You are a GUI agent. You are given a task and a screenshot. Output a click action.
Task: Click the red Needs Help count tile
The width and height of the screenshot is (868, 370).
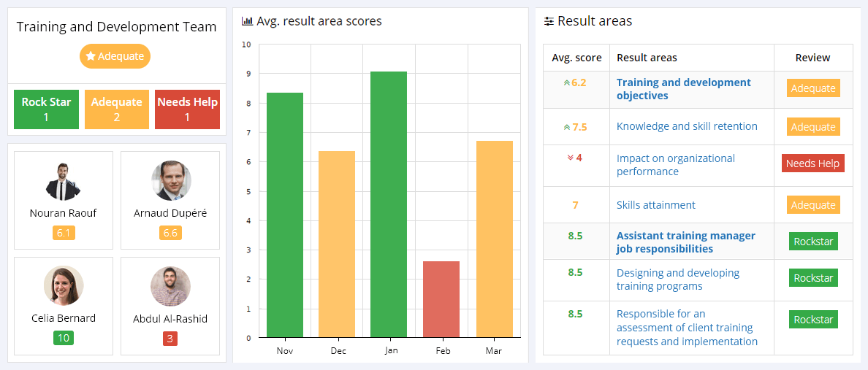(x=187, y=109)
